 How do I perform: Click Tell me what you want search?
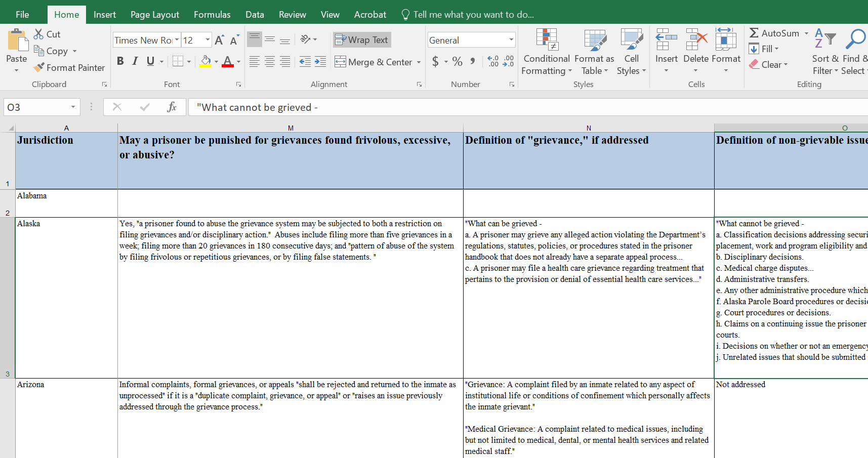[x=468, y=15]
